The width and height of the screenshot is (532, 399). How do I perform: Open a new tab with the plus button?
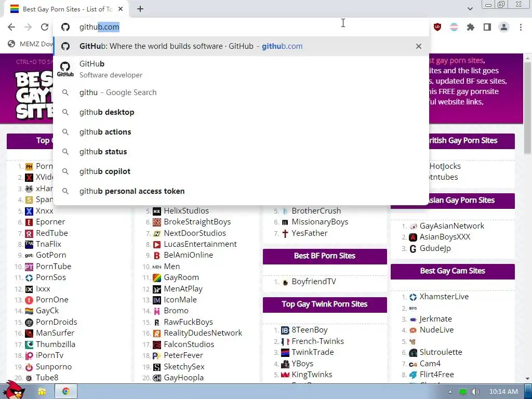click(140, 9)
